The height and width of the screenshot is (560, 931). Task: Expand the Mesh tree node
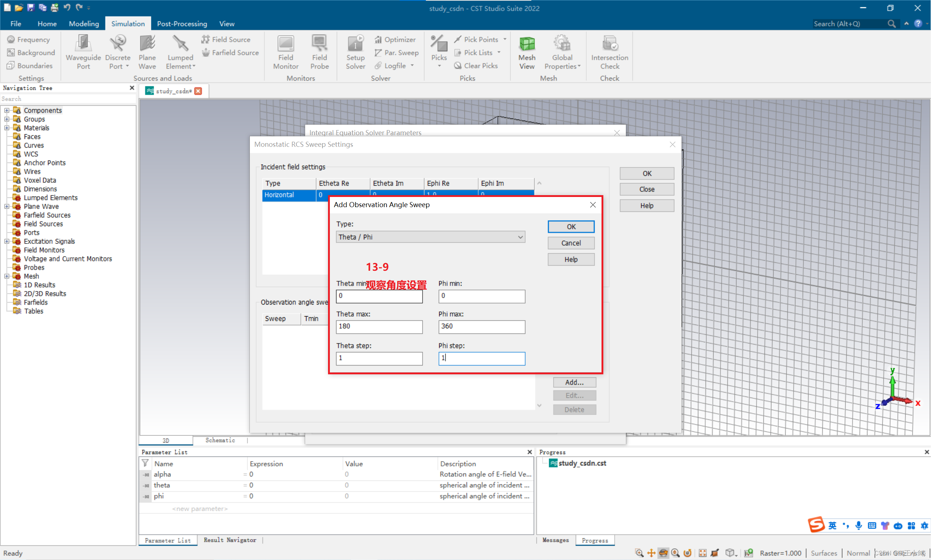[7, 276]
